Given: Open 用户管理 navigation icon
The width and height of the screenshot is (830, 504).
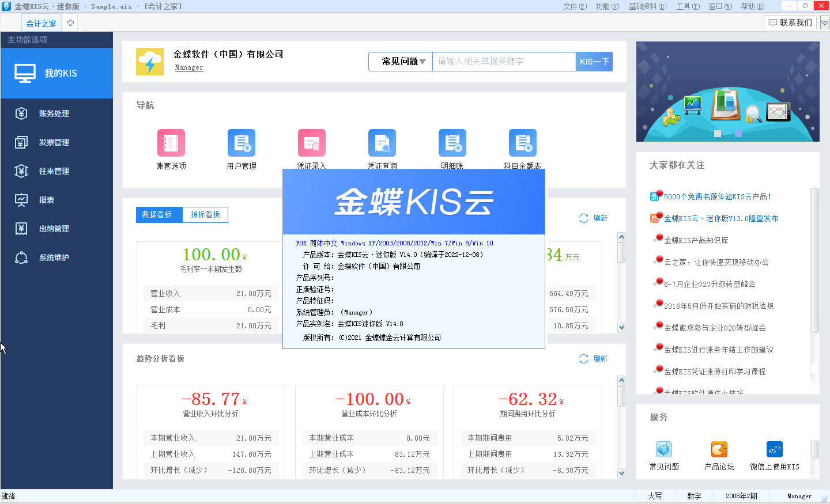Looking at the screenshot, I should 242,143.
